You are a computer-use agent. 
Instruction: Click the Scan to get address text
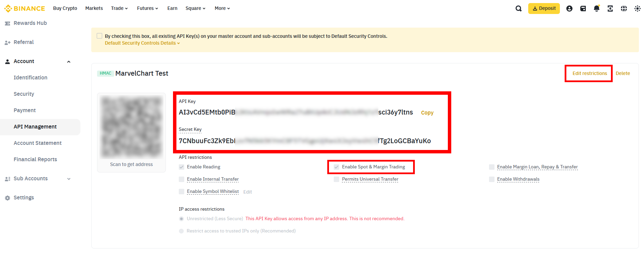131,165
